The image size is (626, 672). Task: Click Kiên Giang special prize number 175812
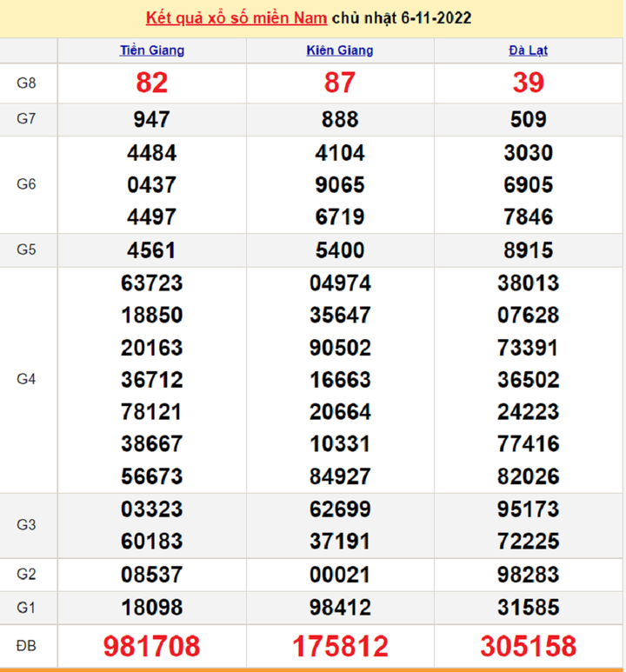[x=340, y=646]
